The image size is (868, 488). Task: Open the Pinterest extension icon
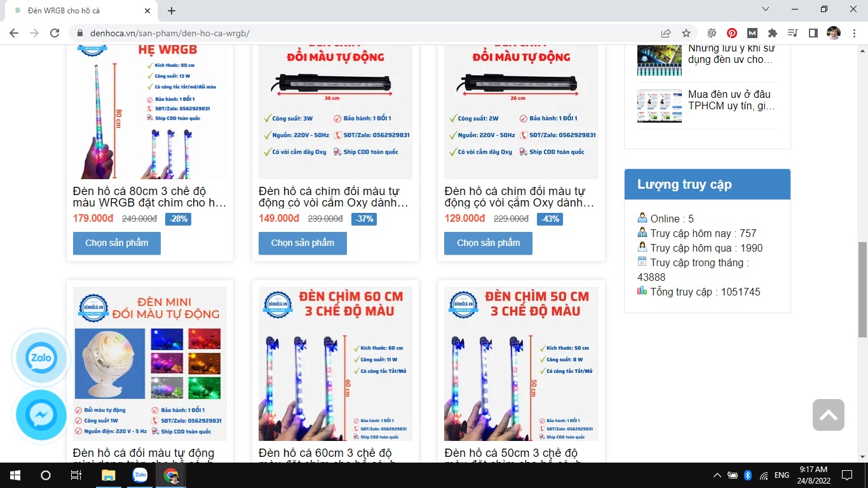click(x=732, y=33)
